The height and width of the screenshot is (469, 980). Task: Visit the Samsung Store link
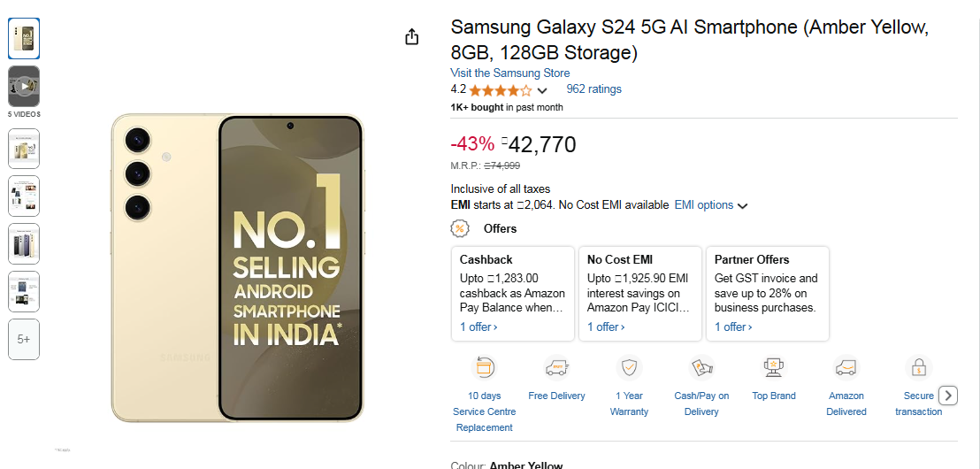(x=509, y=73)
